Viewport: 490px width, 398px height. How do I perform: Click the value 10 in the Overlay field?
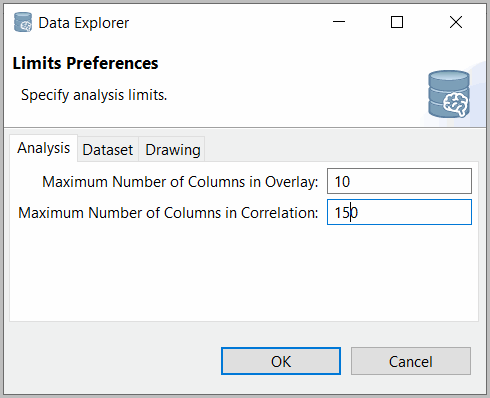(x=342, y=182)
